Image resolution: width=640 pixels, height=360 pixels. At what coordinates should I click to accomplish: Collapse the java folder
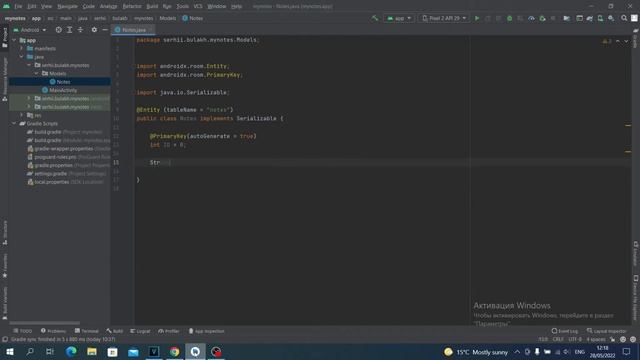pos(22,57)
